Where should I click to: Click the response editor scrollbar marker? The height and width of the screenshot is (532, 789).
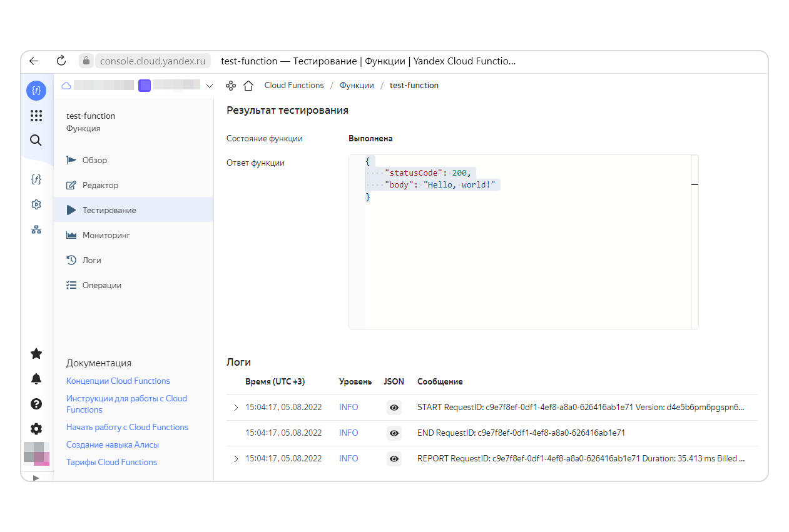point(695,184)
